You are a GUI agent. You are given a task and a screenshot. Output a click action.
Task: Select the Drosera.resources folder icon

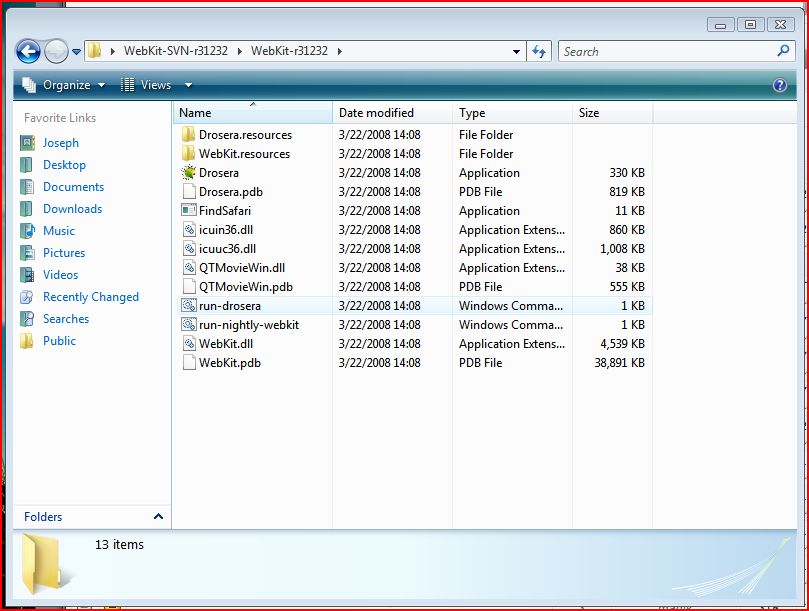coord(188,135)
